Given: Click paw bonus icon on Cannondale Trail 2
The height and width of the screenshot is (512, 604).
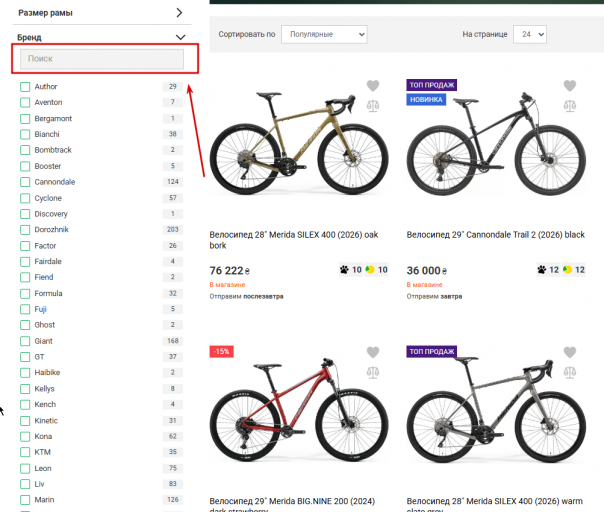Looking at the screenshot, I should coord(541,270).
